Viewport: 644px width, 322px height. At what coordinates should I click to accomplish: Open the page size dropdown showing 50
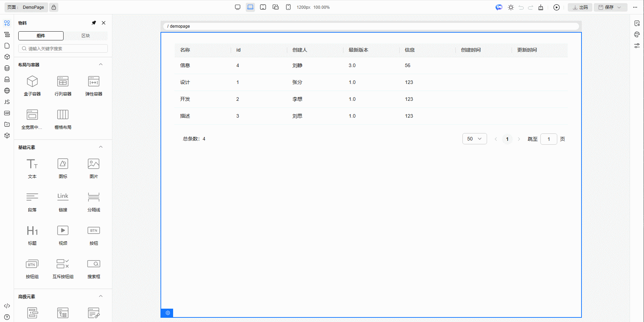pos(474,139)
